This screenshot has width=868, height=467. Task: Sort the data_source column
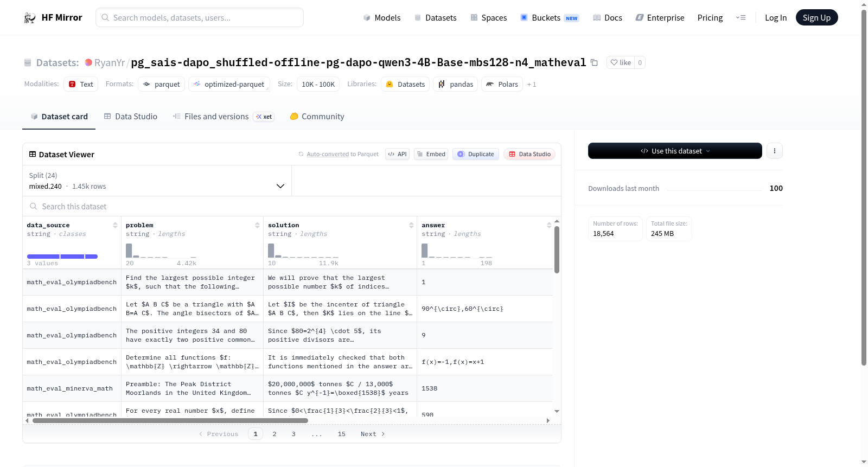(x=115, y=225)
